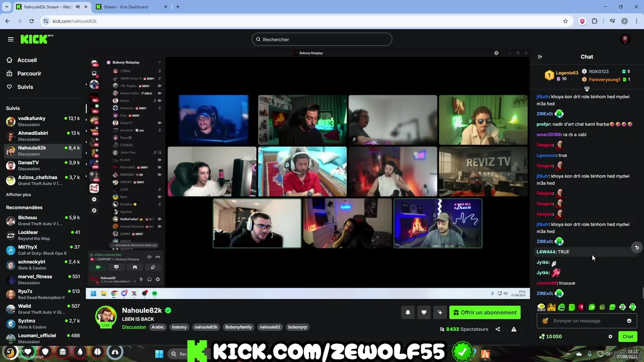Image resolution: width=644 pixels, height=362 pixels.
Task: Click the green Chat send button
Action: [x=628, y=337]
